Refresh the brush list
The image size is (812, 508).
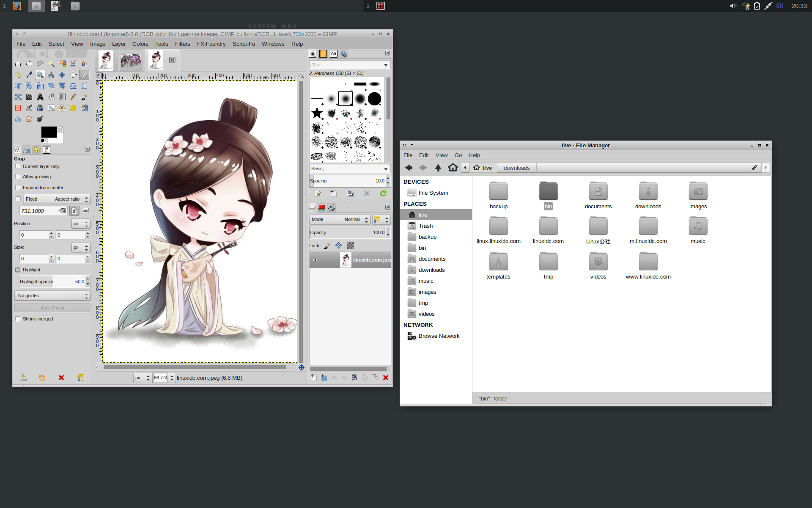[x=384, y=193]
